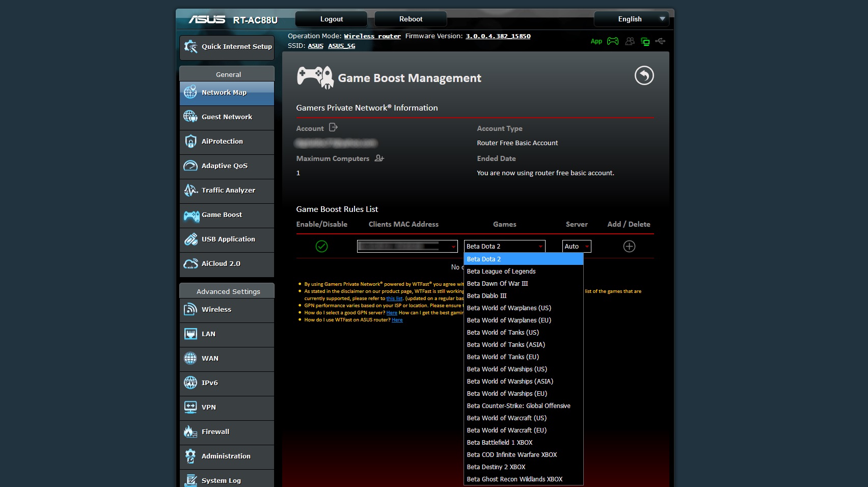Click the Administration gear icon
The image size is (868, 487).
(191, 456)
